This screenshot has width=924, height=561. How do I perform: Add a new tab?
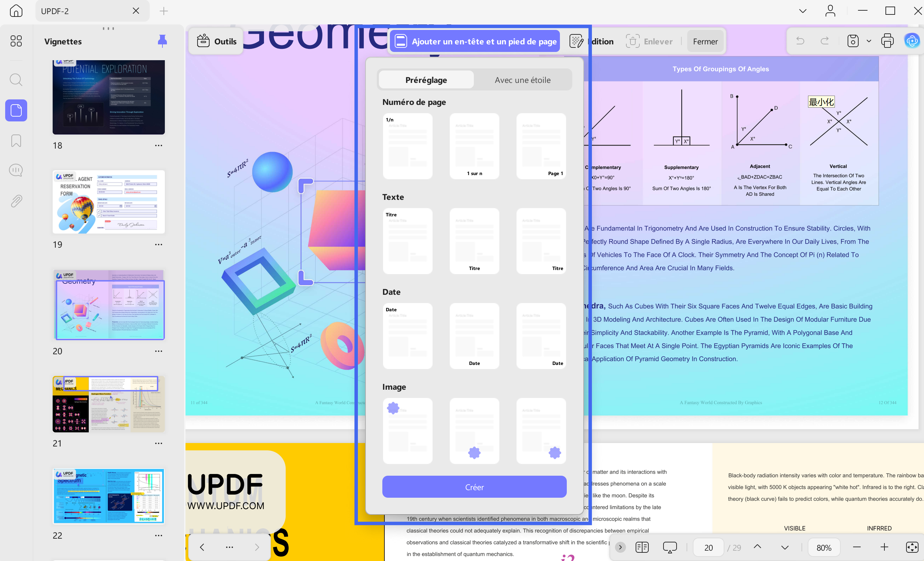(164, 11)
